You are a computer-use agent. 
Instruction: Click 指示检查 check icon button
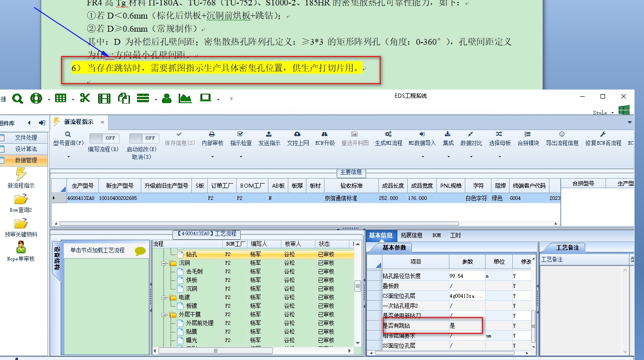(x=241, y=139)
